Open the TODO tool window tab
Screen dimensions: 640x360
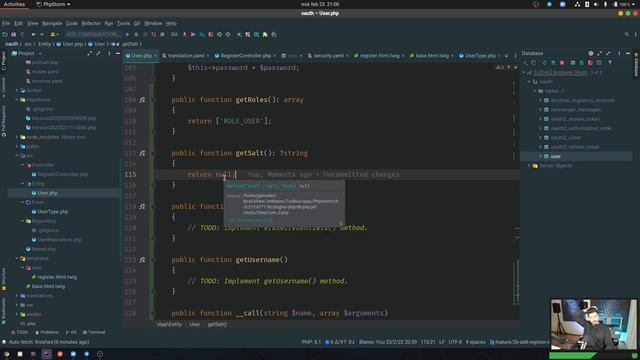pyautogui.click(x=20, y=332)
